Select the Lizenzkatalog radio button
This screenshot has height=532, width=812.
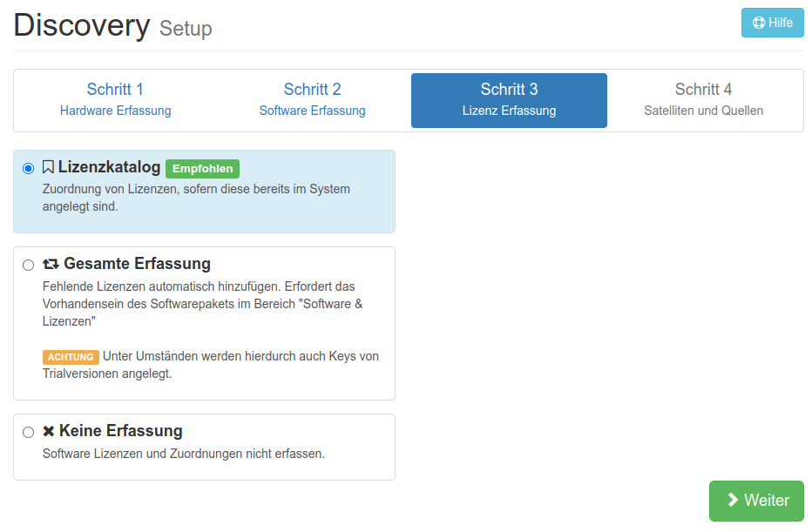tap(29, 168)
